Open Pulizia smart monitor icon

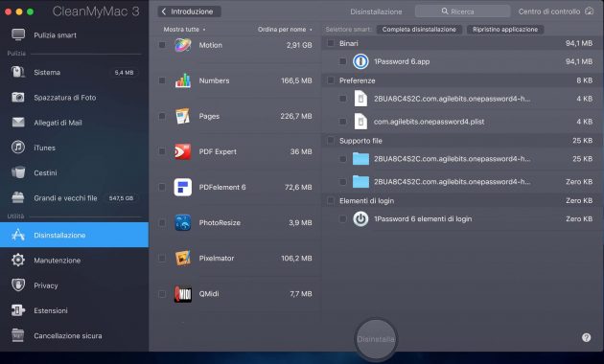[18, 34]
